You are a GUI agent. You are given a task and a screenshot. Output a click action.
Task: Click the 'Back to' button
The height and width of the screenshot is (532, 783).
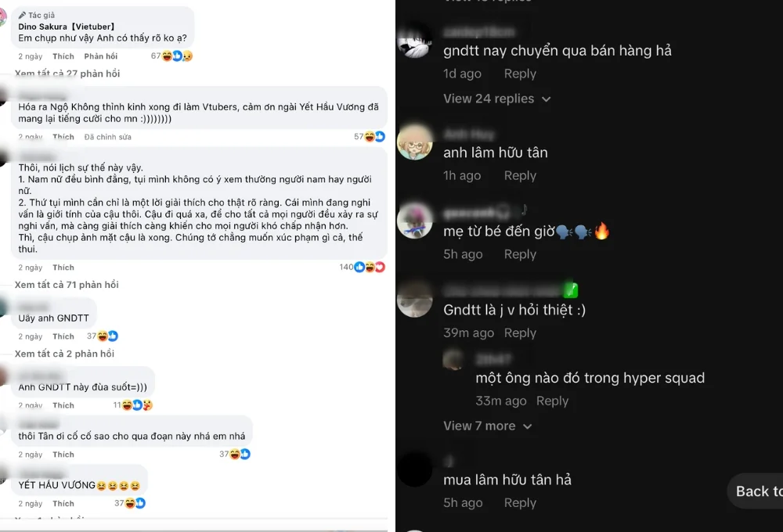tap(756, 491)
